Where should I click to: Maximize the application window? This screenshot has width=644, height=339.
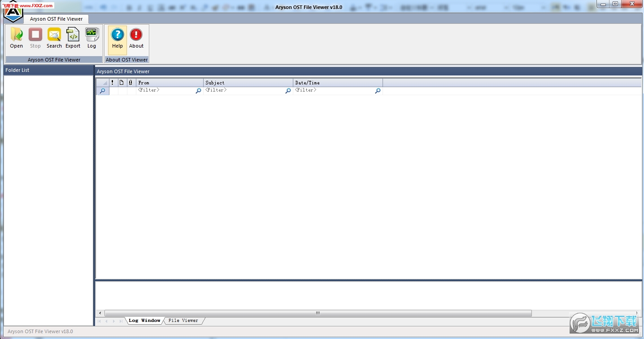pyautogui.click(x=615, y=4)
